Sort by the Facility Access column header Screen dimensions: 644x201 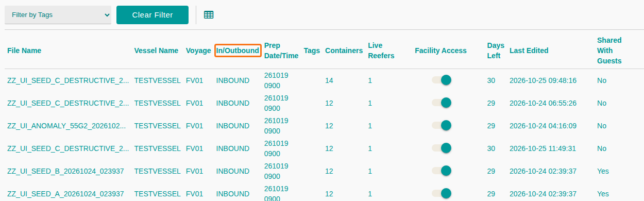click(440, 51)
